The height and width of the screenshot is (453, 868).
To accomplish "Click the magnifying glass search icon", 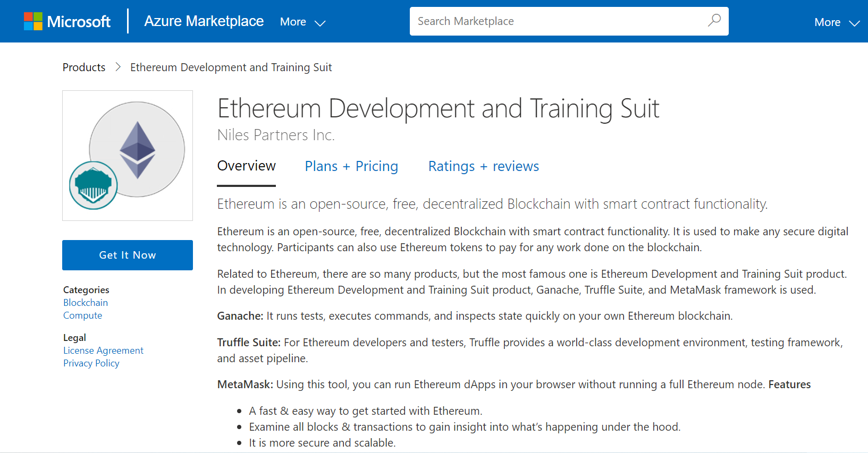I will (x=714, y=21).
